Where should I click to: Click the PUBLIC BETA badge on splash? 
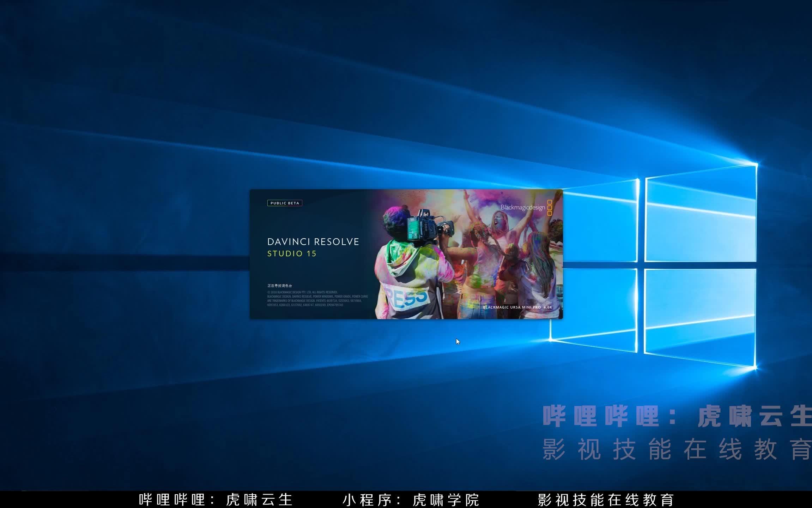tap(285, 203)
